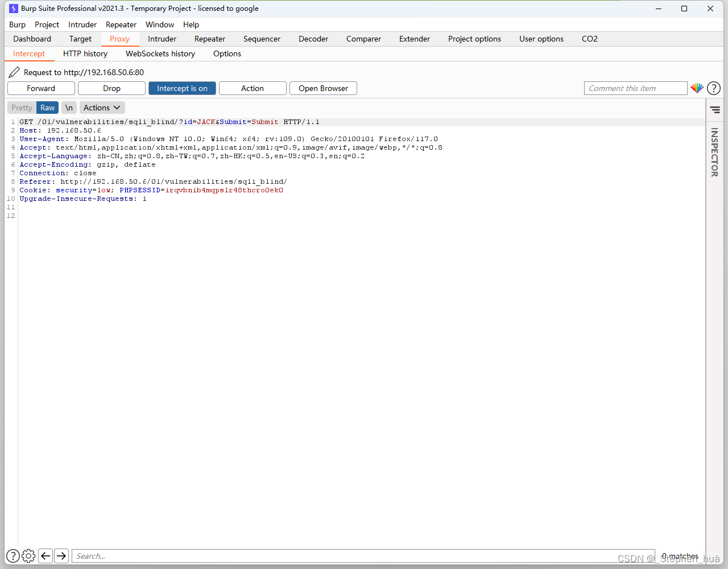Click the Host header line
Image resolution: width=728 pixels, height=569 pixels.
(60, 130)
